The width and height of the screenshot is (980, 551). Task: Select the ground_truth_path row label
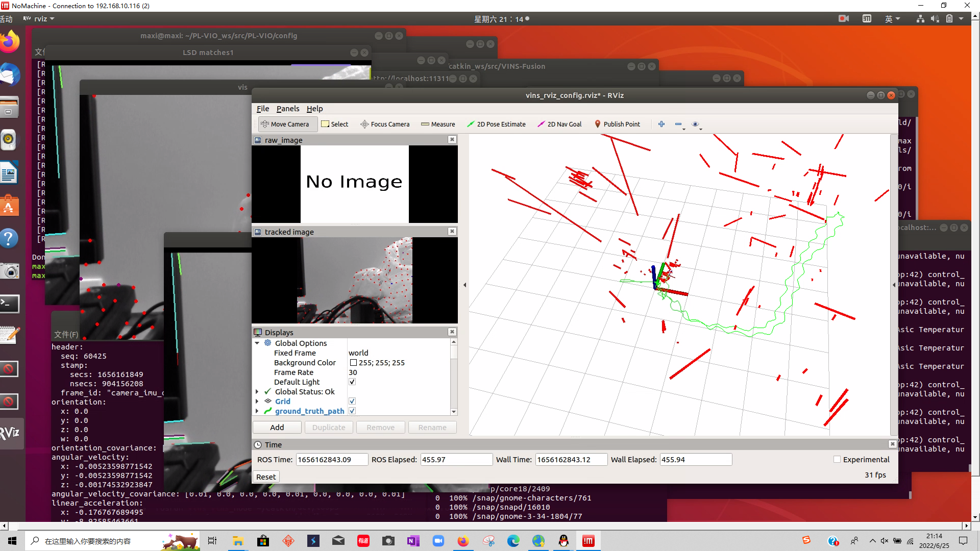[310, 411]
